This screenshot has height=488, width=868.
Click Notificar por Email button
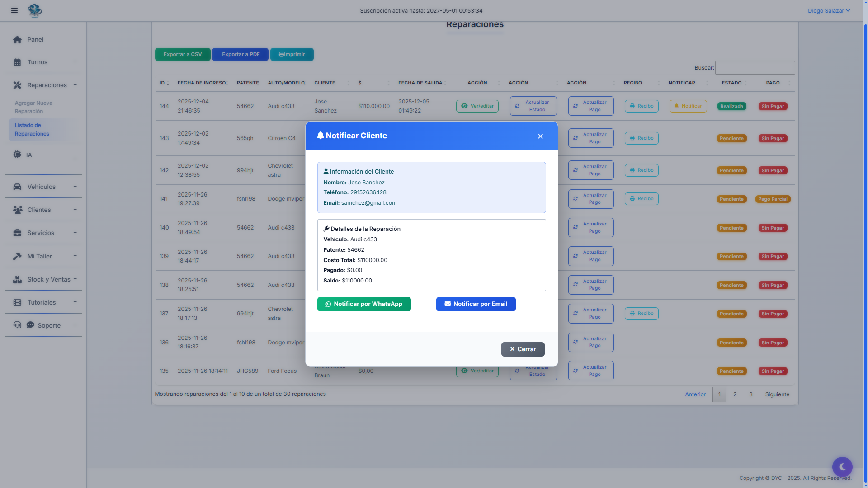[x=476, y=304]
